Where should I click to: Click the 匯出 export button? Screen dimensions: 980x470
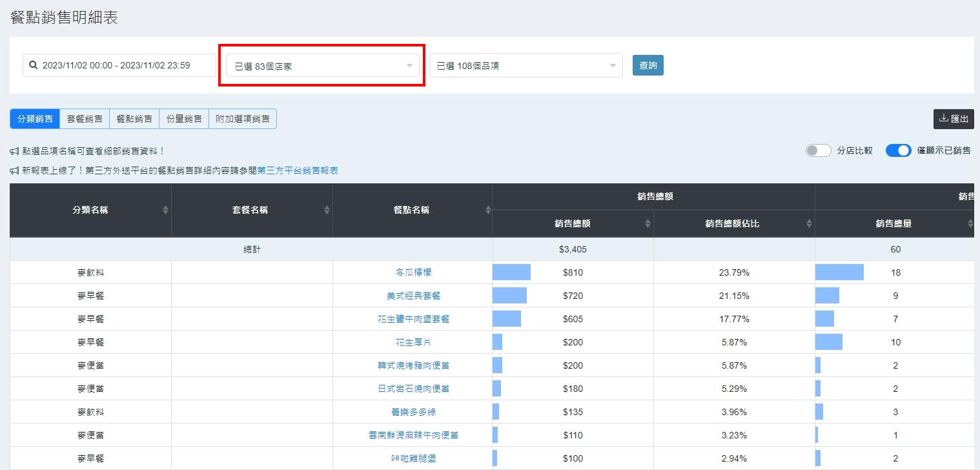click(953, 119)
